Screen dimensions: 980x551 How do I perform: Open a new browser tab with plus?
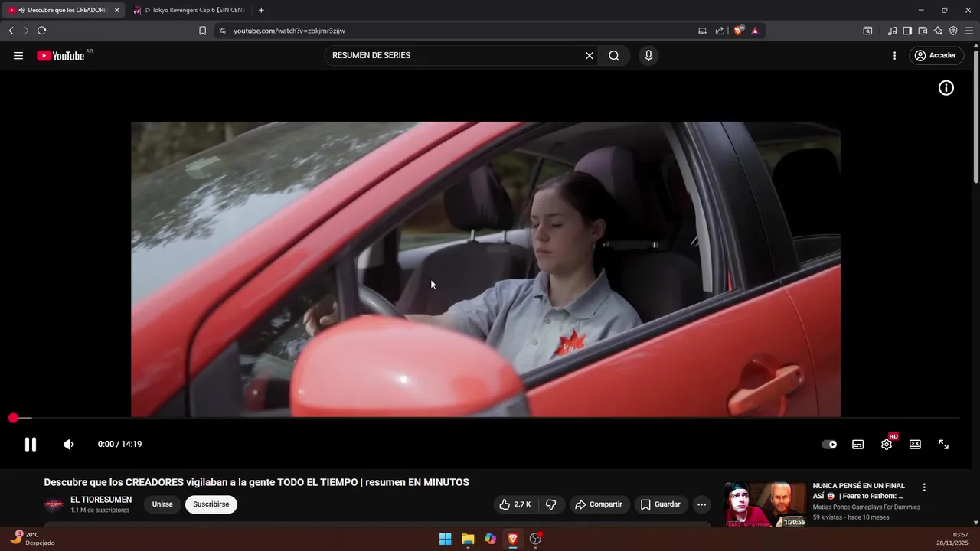point(261,10)
